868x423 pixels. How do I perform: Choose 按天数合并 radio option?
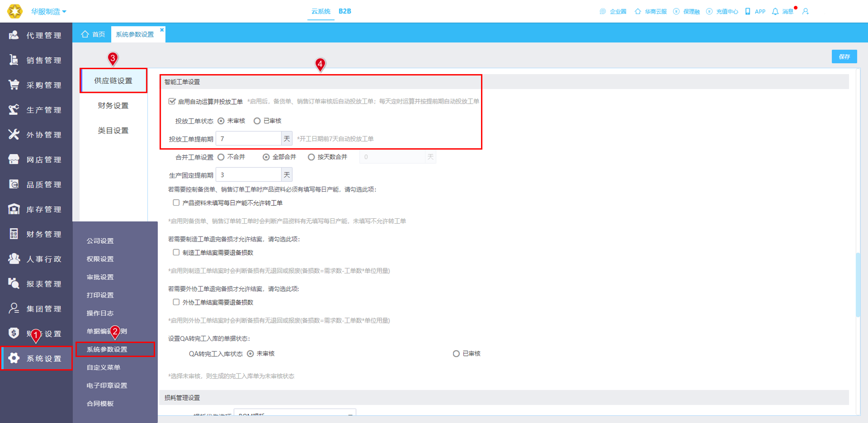pyautogui.click(x=311, y=157)
